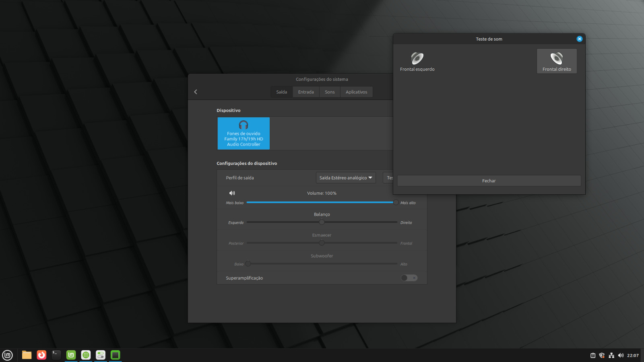Click the Volume slider handle
Image resolution: width=644 pixels, height=362 pixels.
pos(396,202)
